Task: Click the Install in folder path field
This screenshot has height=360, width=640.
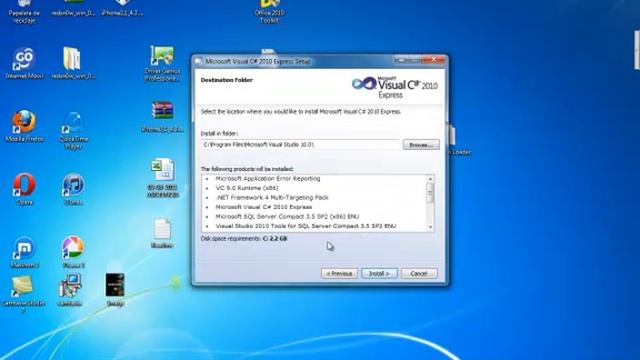Action: (x=300, y=145)
